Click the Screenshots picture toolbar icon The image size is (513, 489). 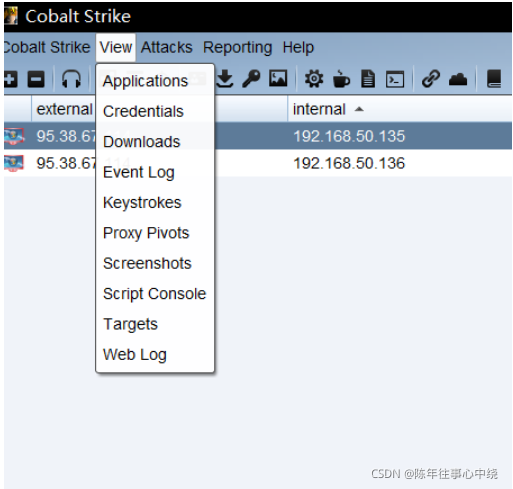click(278, 78)
